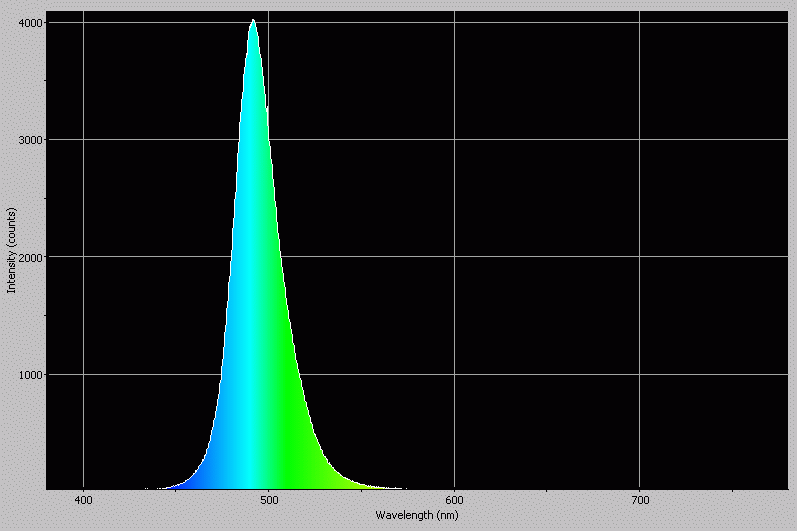Click the blue region of the spectrum
Image resolution: width=797 pixels, height=531 pixels.
coord(205,475)
